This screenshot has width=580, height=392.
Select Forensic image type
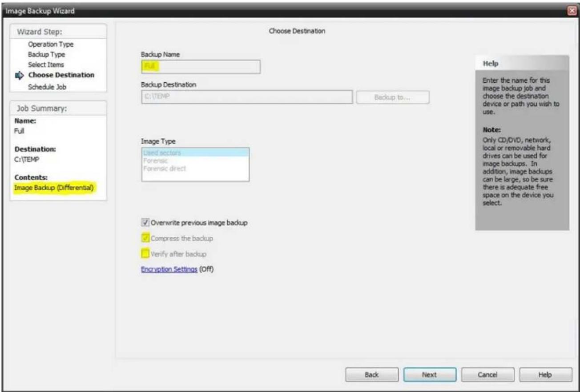195,161
